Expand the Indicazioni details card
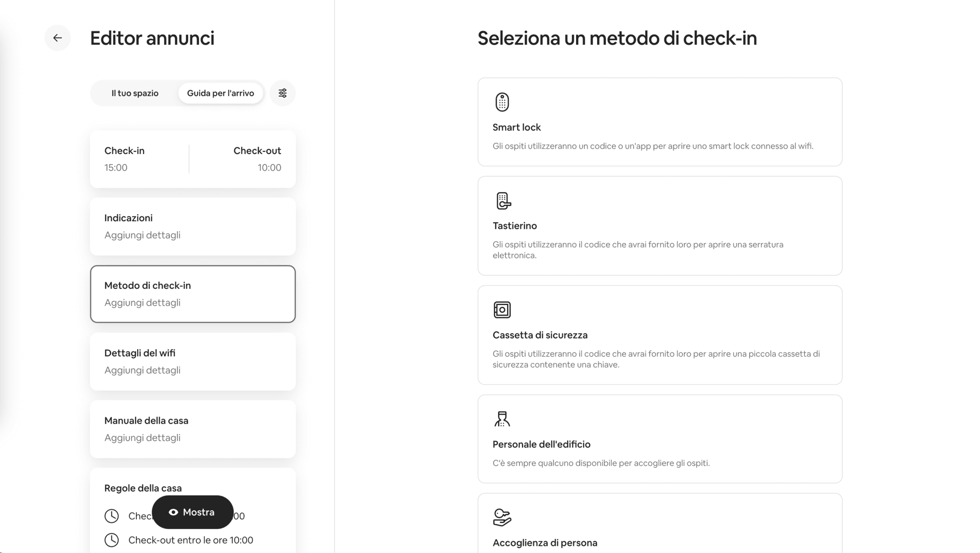 (192, 226)
